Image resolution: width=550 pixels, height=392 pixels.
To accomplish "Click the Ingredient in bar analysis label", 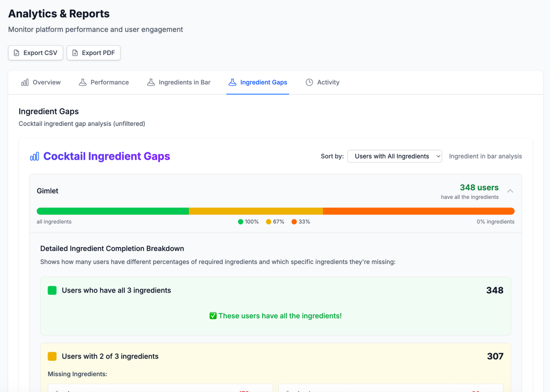I will click(x=485, y=156).
